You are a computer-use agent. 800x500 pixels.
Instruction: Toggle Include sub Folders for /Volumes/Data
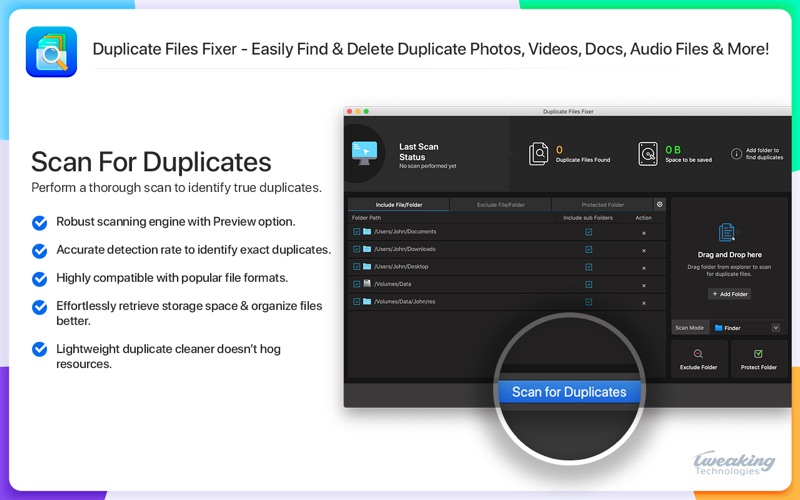coord(588,284)
